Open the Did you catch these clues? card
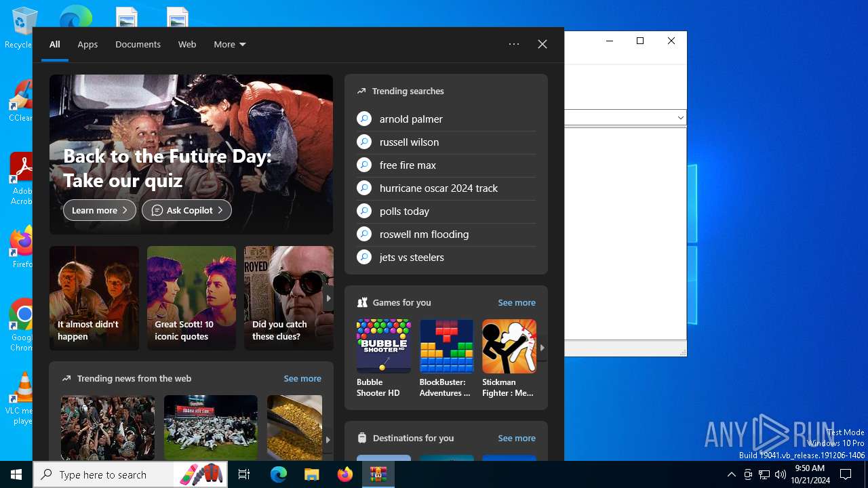Screen dimensions: 868x488 click(x=289, y=298)
